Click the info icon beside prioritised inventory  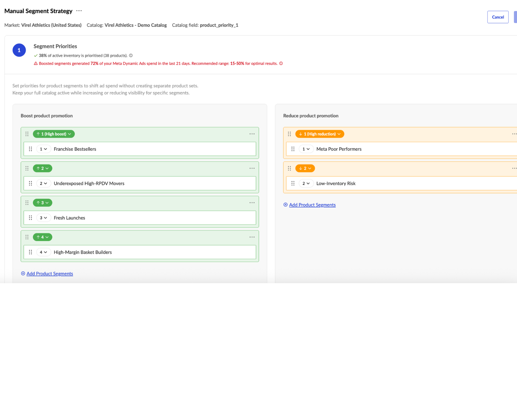click(x=131, y=55)
